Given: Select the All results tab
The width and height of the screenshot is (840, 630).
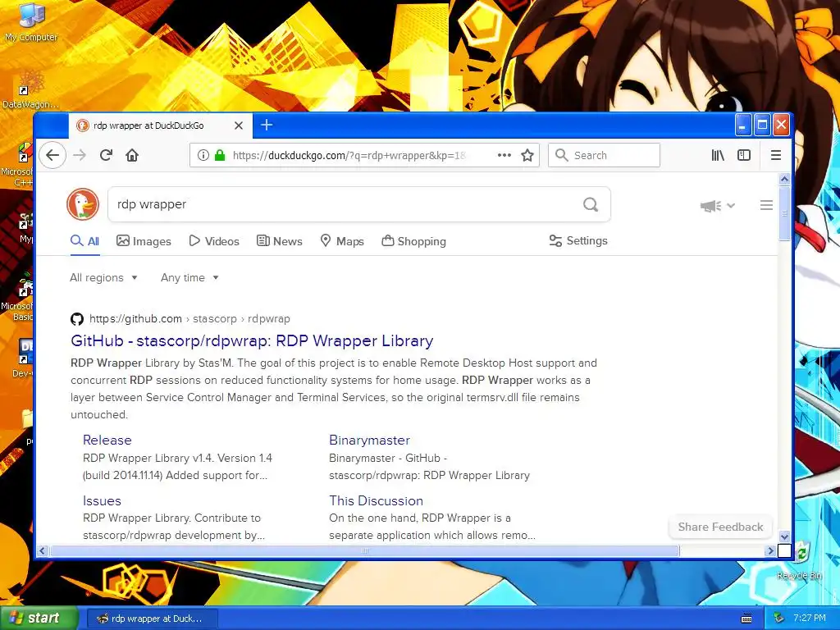Looking at the screenshot, I should click(84, 241).
